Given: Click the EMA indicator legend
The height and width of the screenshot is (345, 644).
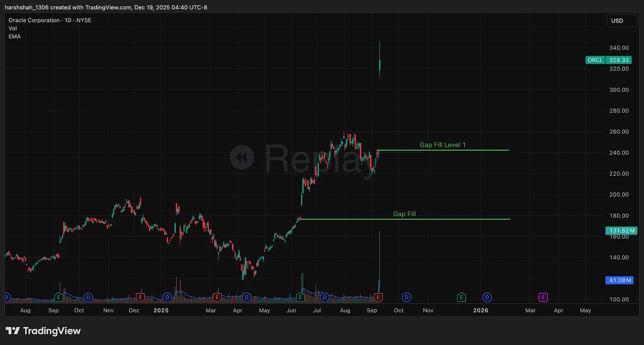Looking at the screenshot, I should [14, 36].
